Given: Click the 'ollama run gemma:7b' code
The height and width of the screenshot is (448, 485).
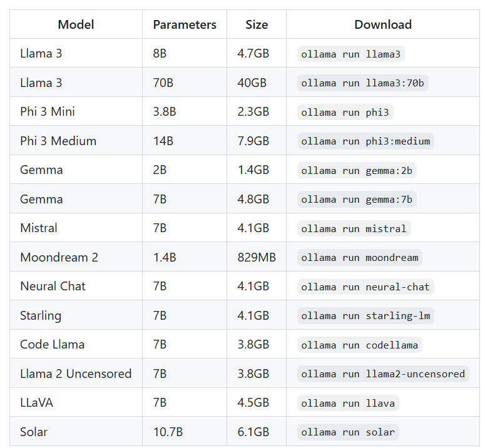Looking at the screenshot, I should [357, 200].
